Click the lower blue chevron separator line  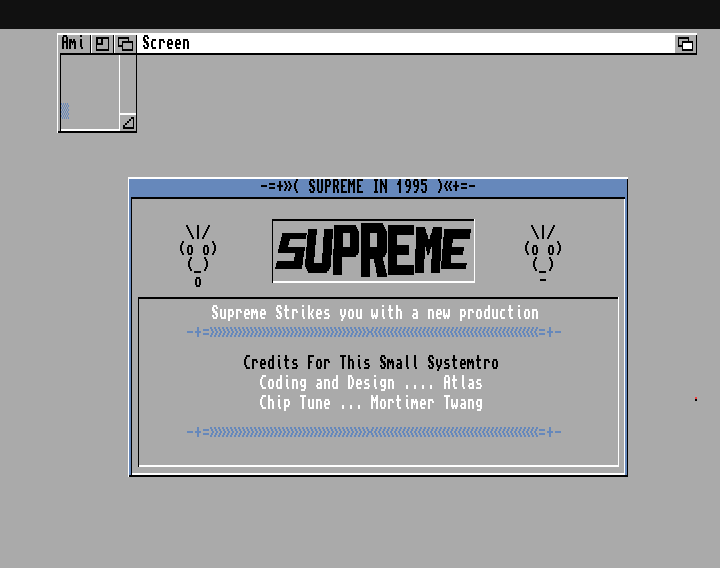(373, 432)
